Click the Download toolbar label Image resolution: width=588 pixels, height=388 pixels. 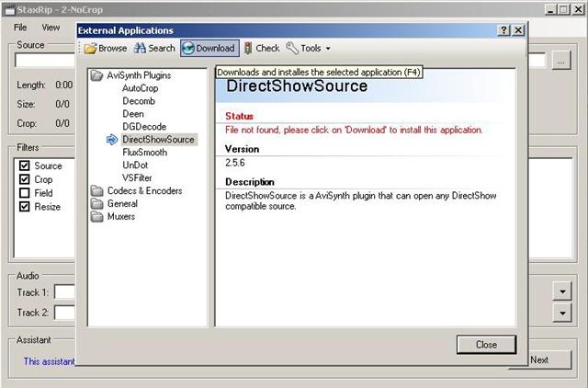pyautogui.click(x=215, y=49)
